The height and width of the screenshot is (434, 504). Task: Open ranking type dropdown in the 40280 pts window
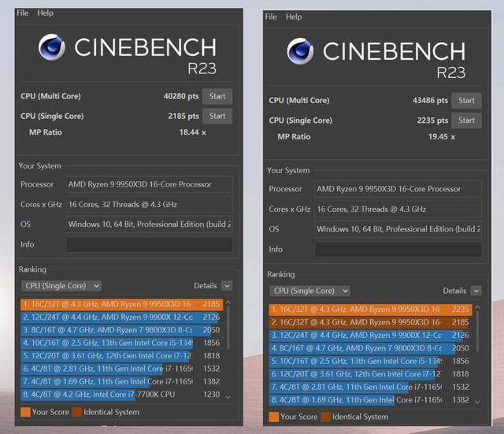pos(61,286)
